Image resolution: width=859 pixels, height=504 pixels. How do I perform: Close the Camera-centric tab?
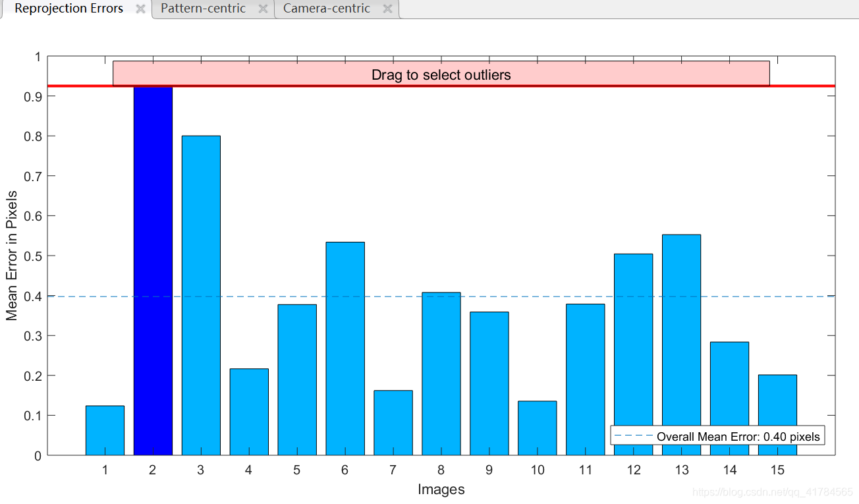(x=387, y=9)
